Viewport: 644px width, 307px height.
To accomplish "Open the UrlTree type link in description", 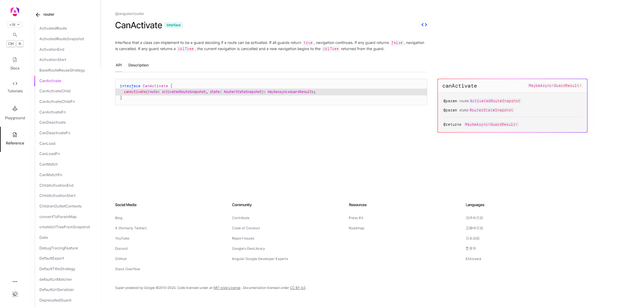I will (x=186, y=49).
